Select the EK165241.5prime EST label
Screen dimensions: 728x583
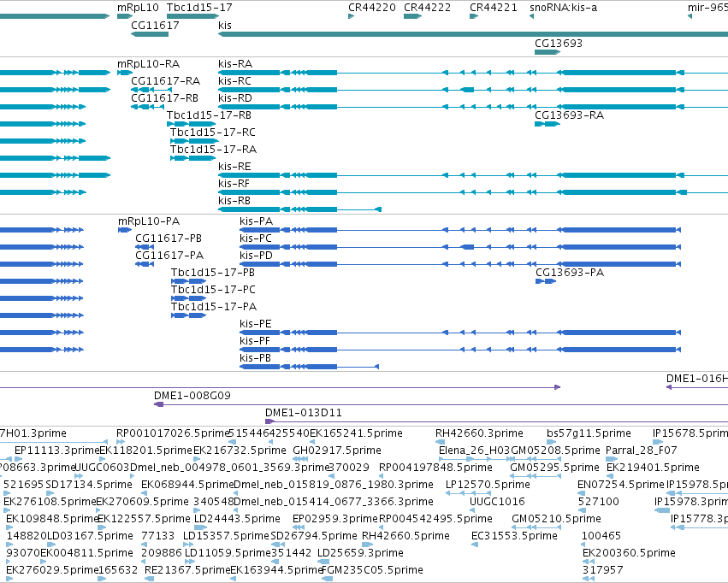356,433
